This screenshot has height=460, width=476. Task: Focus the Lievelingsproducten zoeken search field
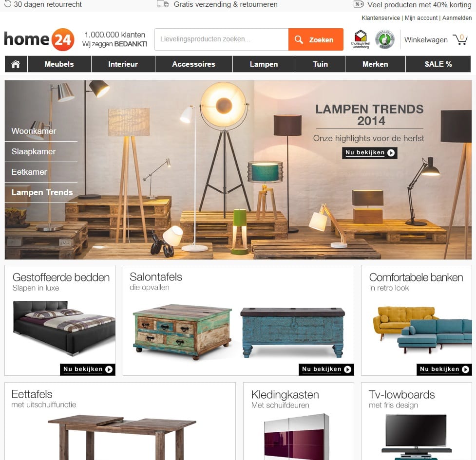click(222, 39)
